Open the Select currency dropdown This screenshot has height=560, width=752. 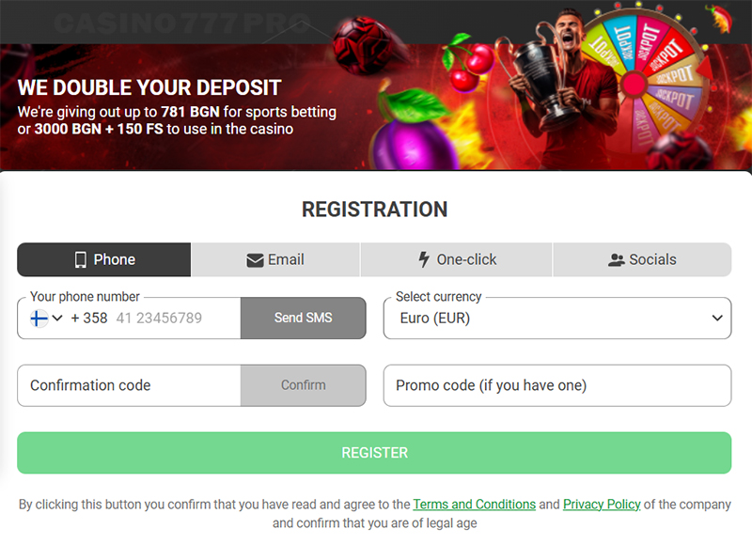[556, 318]
